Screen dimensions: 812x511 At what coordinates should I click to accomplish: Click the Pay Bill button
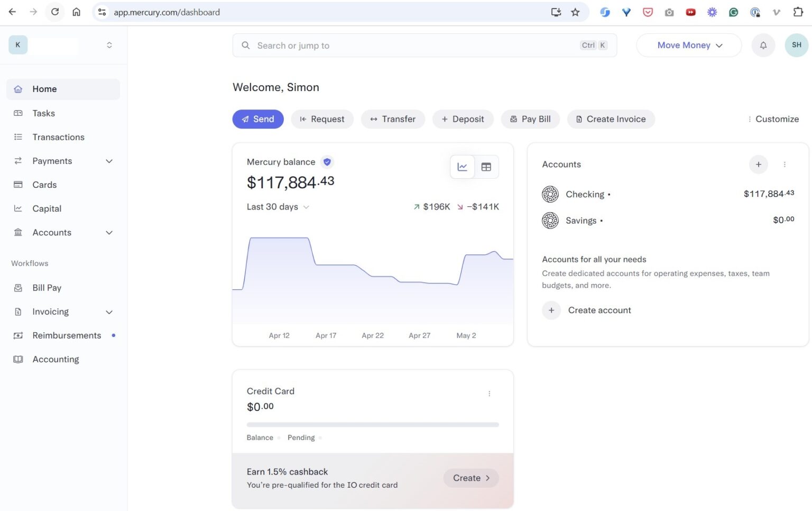tap(530, 119)
